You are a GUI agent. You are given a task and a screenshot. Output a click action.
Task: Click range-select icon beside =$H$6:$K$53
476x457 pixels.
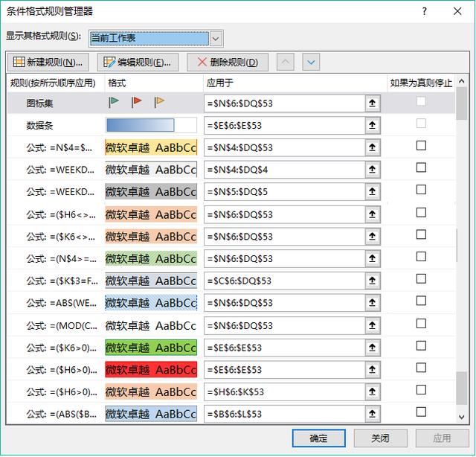372,392
